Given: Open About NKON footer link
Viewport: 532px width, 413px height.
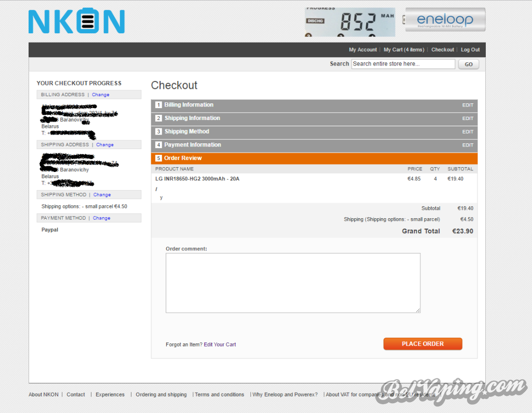Looking at the screenshot, I should pyautogui.click(x=44, y=395).
